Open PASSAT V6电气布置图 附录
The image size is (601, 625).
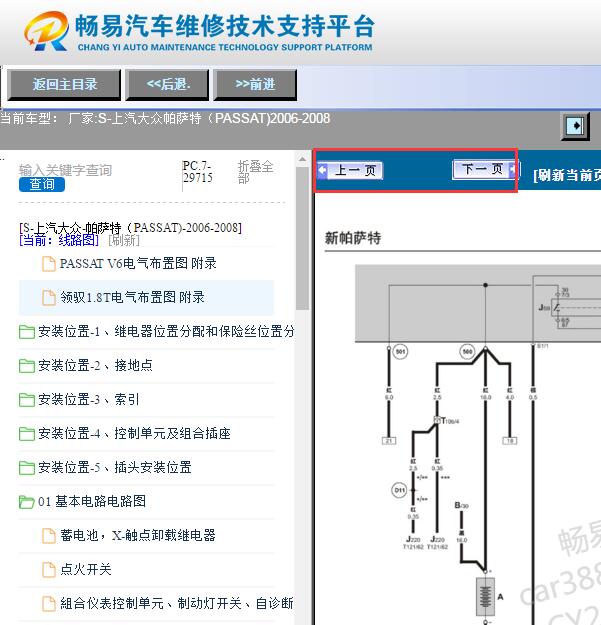click(138, 263)
